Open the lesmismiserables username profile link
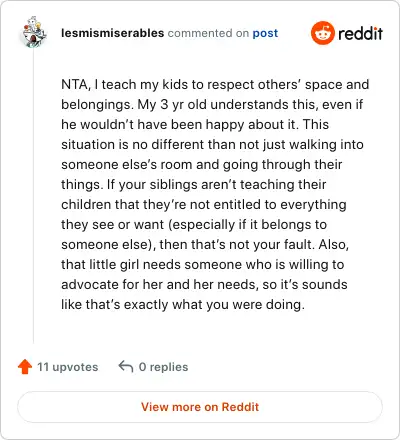Image resolution: width=400 pixels, height=440 pixels. (113, 33)
